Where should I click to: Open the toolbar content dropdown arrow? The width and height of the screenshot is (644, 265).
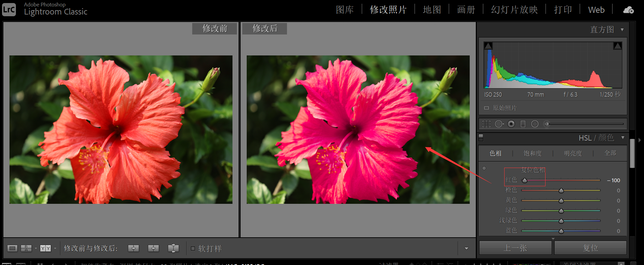[466, 248]
